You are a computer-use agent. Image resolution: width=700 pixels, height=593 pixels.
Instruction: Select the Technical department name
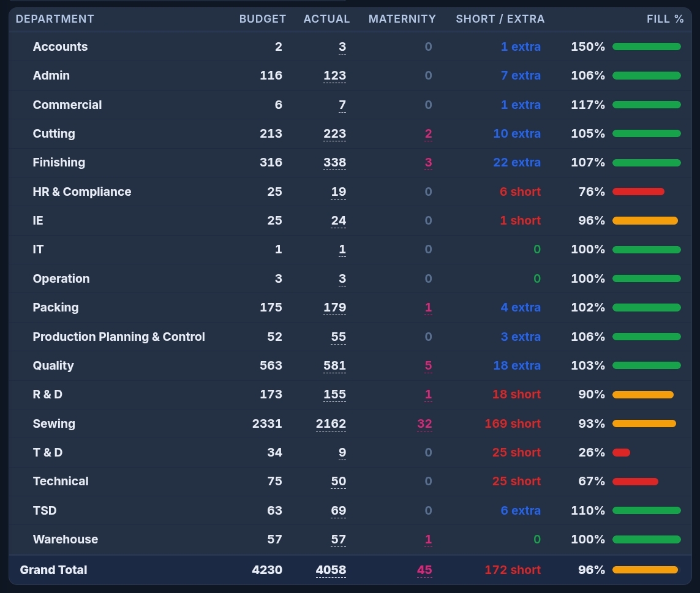(61, 481)
